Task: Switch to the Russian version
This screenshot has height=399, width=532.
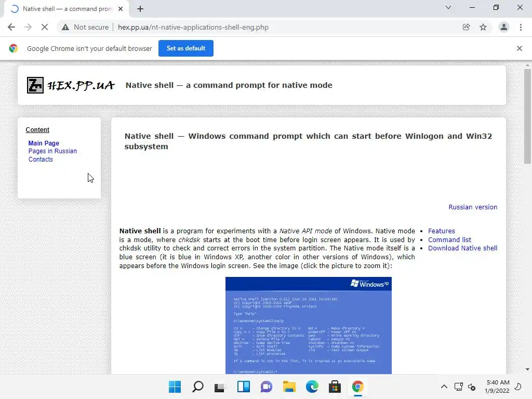Action: coord(473,207)
